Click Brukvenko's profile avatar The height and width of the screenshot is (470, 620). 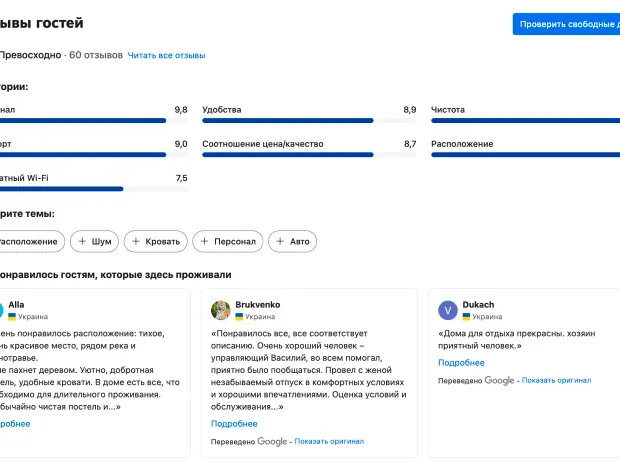coord(221,309)
